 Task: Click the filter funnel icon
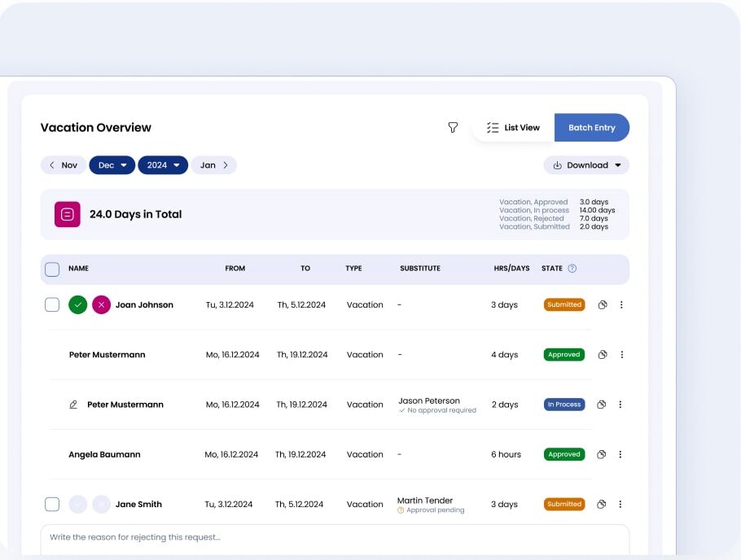pos(453,128)
